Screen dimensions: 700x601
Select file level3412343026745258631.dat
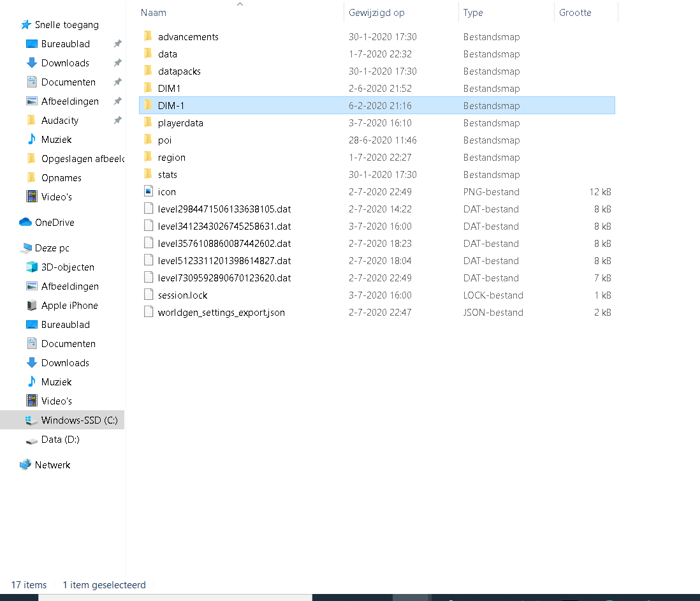pos(224,226)
